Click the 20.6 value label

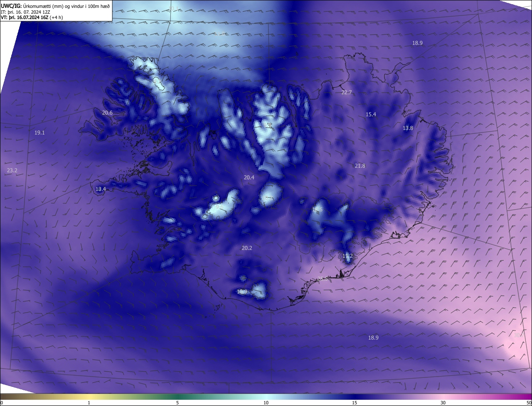tap(107, 113)
